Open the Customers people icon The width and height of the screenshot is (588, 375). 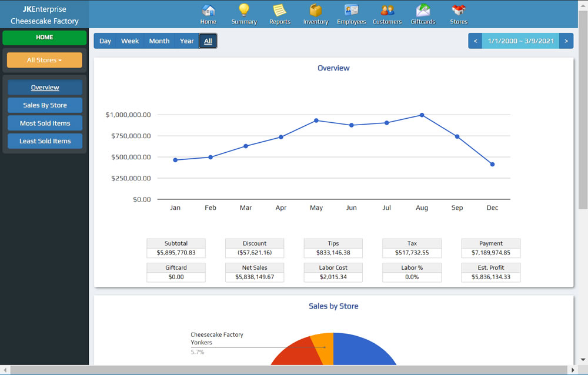[x=387, y=10]
